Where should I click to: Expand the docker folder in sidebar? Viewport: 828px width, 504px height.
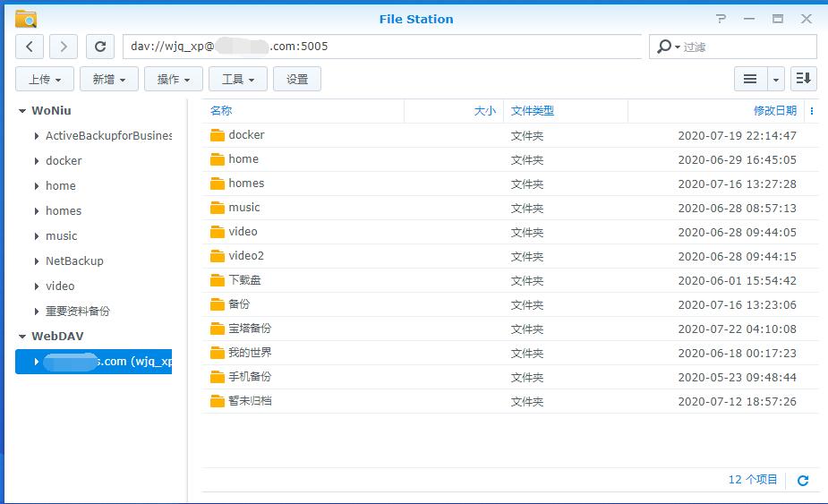pos(37,161)
